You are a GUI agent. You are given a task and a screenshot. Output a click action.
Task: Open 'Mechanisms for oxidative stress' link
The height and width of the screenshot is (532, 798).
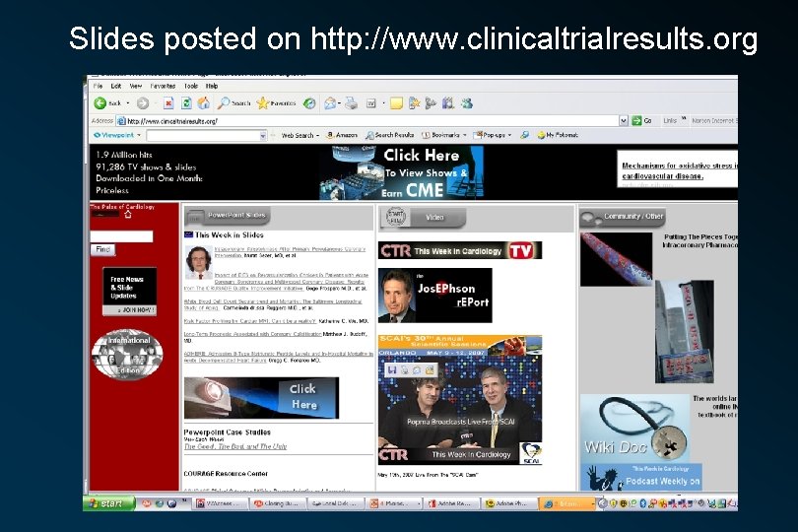680,170
